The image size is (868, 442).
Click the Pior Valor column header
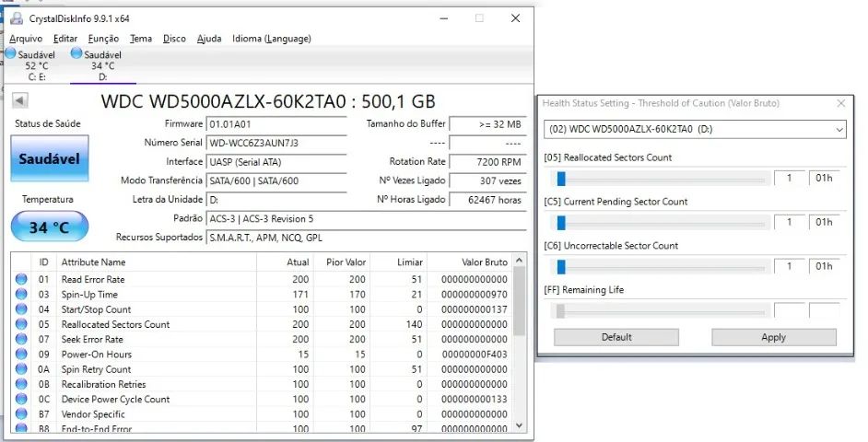click(340, 262)
